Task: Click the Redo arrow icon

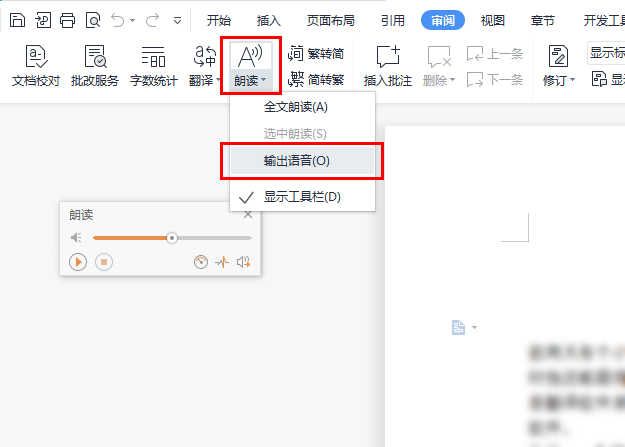Action: pyautogui.click(x=153, y=20)
